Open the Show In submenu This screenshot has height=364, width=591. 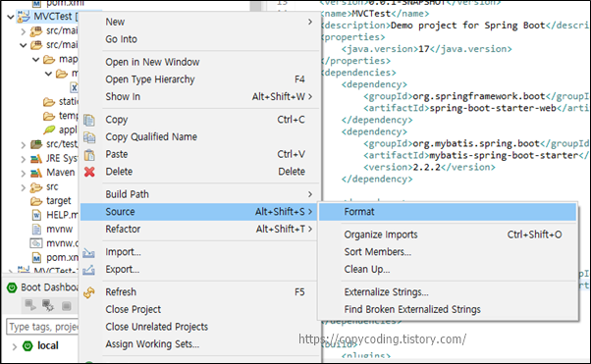pos(199,96)
